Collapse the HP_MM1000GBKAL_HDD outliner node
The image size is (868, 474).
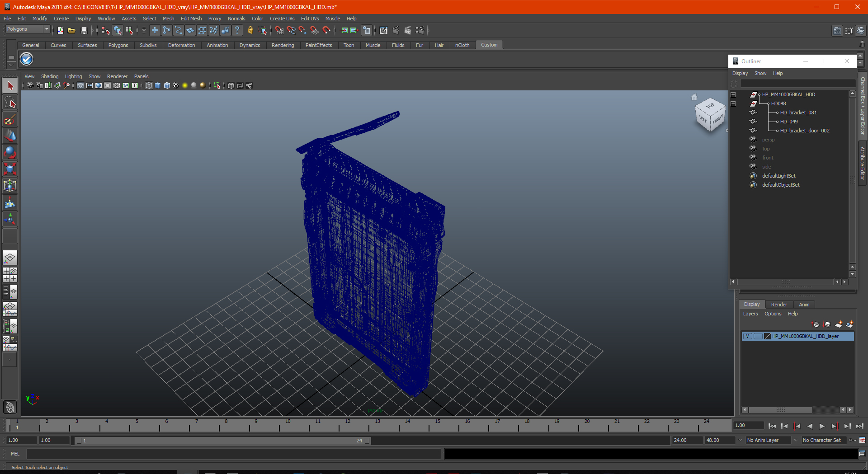point(733,94)
